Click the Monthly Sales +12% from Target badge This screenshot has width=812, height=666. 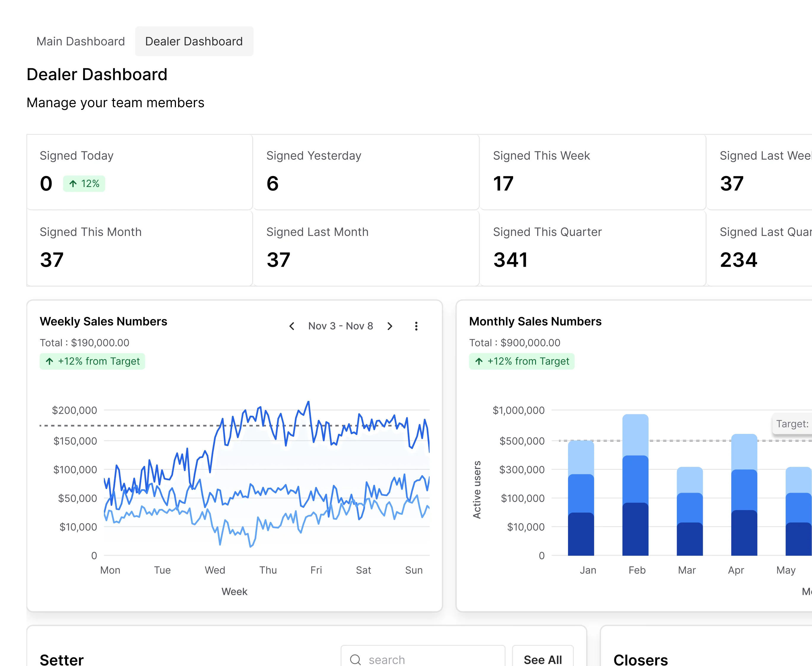click(522, 361)
